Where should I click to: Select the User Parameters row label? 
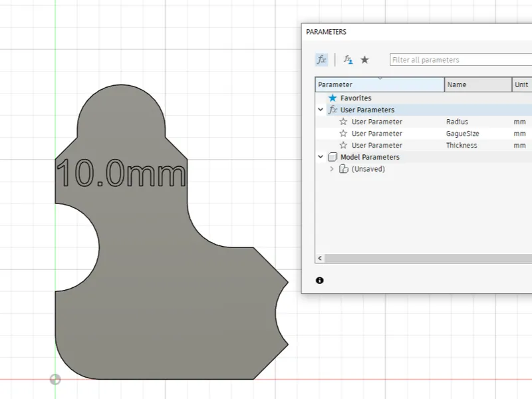pos(368,110)
